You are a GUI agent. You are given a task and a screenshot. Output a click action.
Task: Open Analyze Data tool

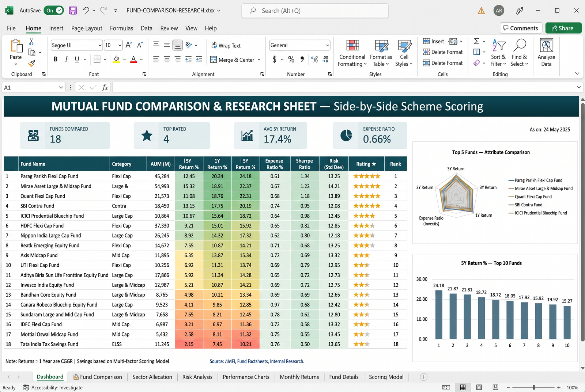coord(546,53)
